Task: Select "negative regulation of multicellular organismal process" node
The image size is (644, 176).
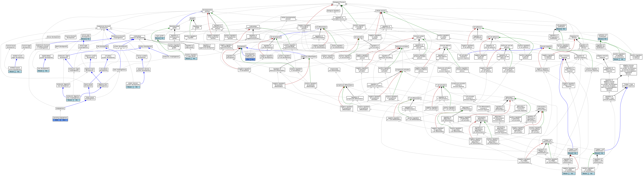Action: click(226, 47)
